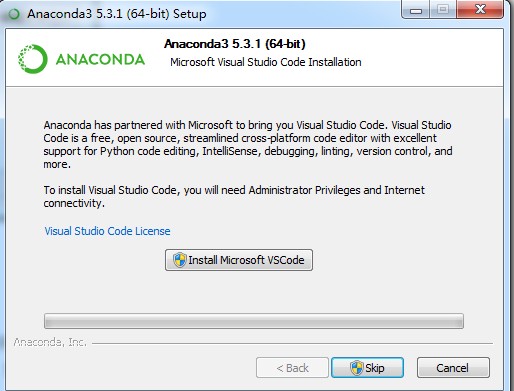Go to the previous step with Back
This screenshot has width=514, height=391.
point(292,368)
